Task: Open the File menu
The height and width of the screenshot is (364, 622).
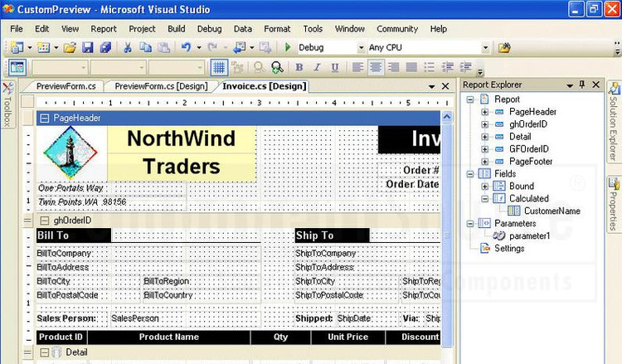Action: 17,28
